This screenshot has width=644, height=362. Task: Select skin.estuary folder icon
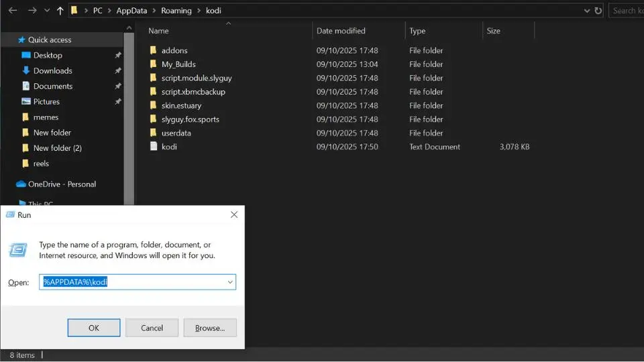[x=153, y=105]
